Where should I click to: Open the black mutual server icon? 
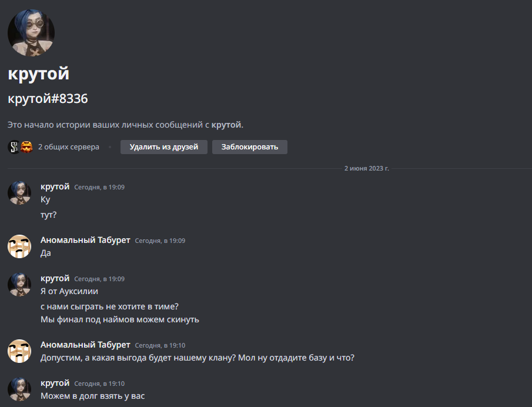(14, 147)
